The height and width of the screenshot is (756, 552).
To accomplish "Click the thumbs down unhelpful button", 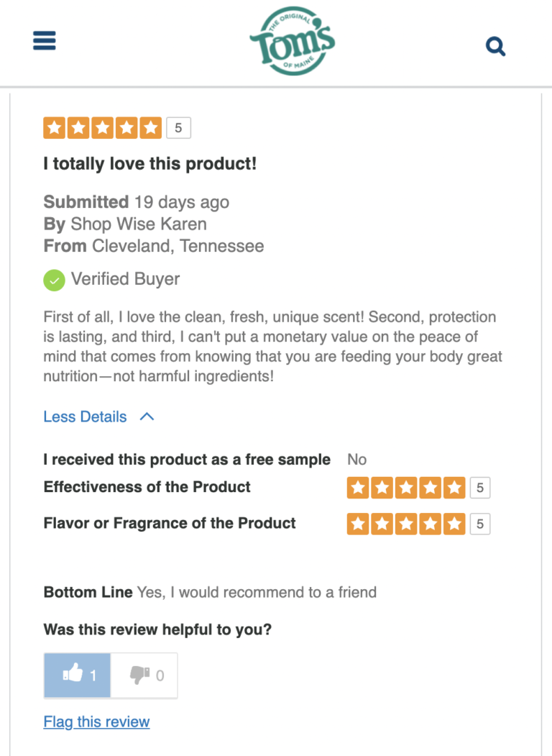I will point(144,675).
